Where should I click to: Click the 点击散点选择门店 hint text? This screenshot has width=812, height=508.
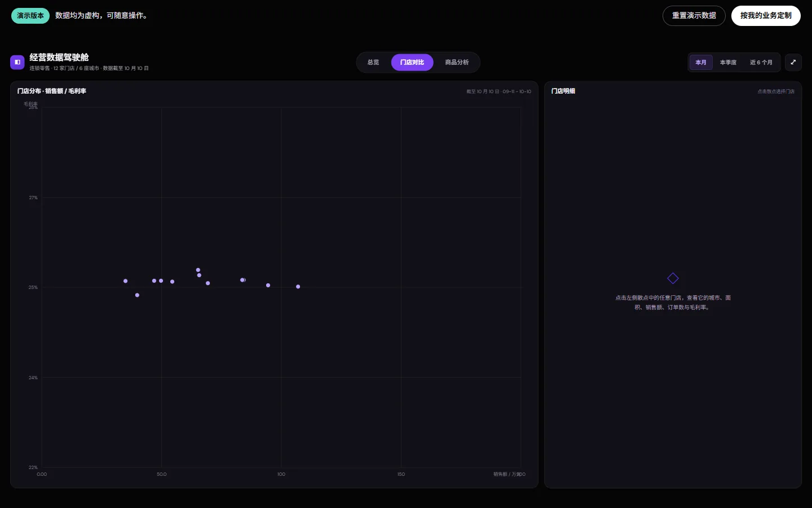(776, 91)
